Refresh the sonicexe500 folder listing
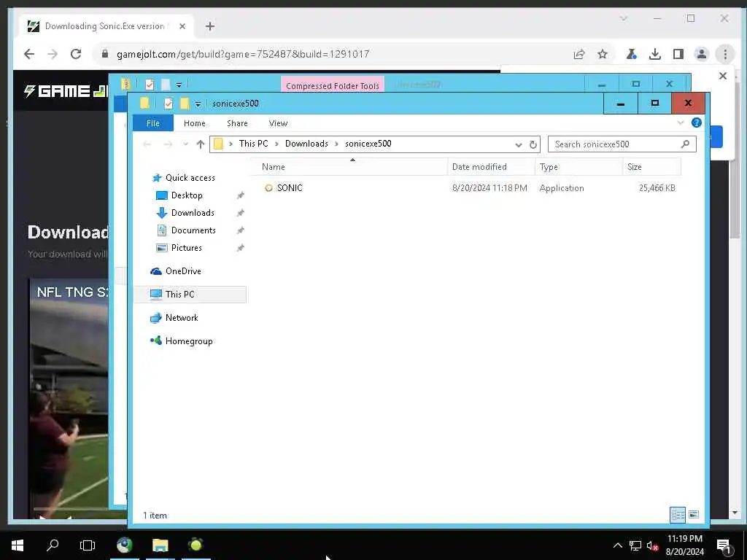The height and width of the screenshot is (560, 747). [x=533, y=144]
